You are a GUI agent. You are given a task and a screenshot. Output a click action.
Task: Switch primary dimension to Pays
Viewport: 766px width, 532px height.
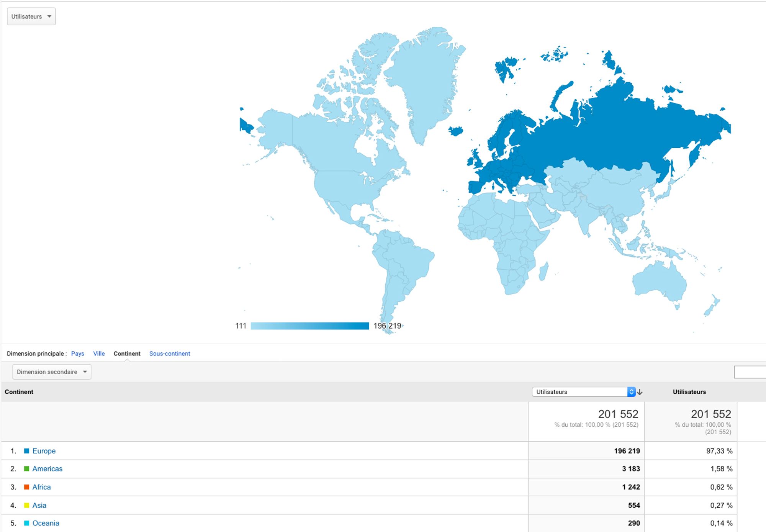[78, 354]
